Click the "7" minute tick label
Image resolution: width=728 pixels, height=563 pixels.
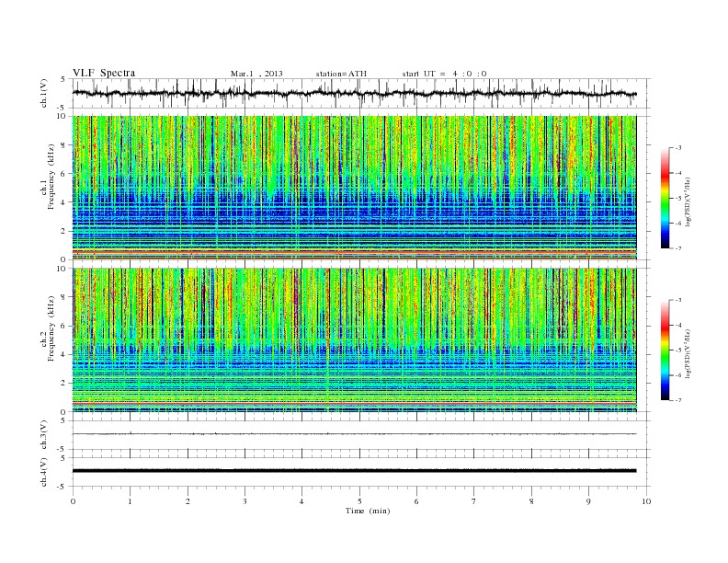[474, 501]
